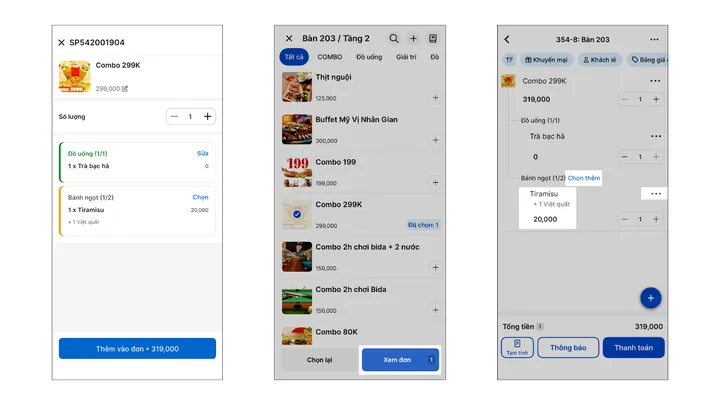Decrease Tiramisu quantity
Screen dimensions: 720x405
tap(624, 219)
